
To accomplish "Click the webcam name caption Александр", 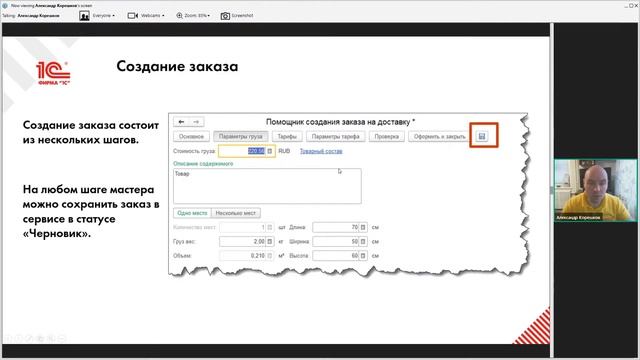I will tap(578, 218).
